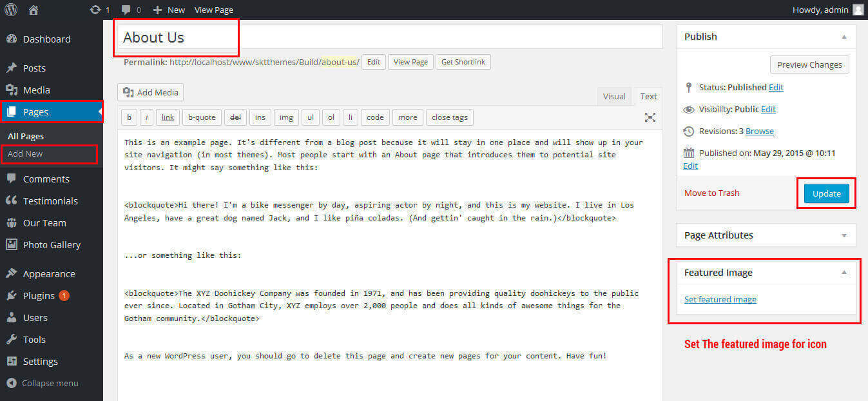Insert italic tag with i button
Viewport: 868px width, 401px height.
click(x=147, y=117)
